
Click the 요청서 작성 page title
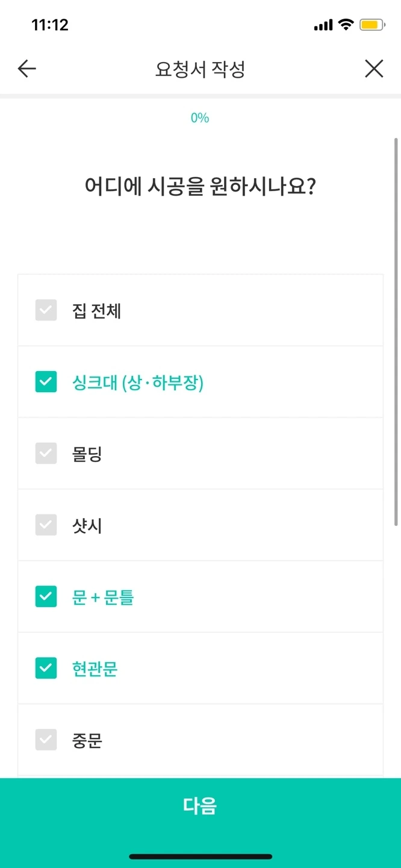click(200, 69)
